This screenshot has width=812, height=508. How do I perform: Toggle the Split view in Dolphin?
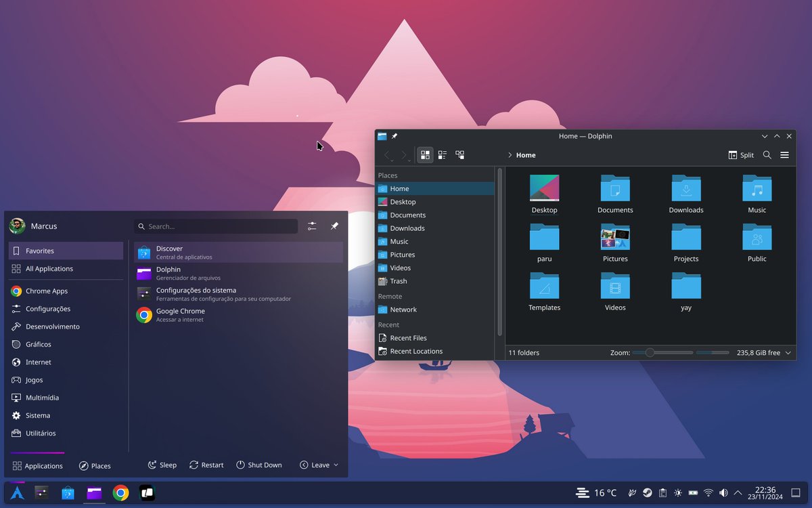click(x=741, y=155)
